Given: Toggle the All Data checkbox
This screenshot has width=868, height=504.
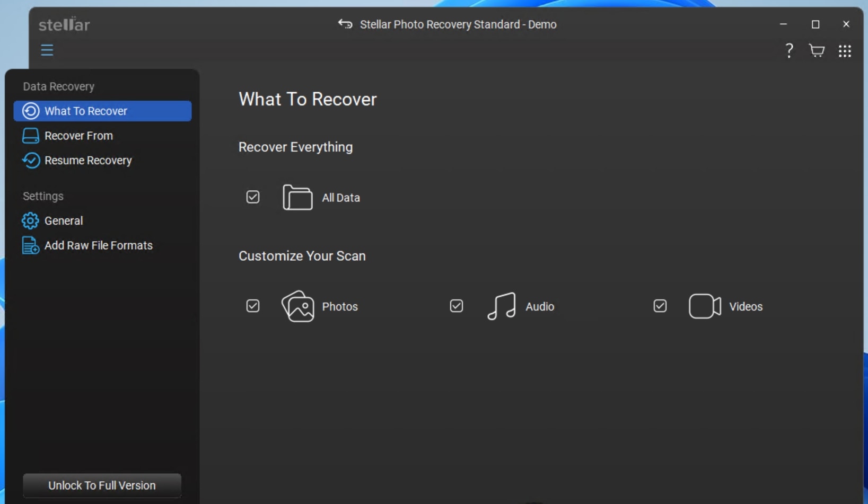Looking at the screenshot, I should click(x=253, y=197).
